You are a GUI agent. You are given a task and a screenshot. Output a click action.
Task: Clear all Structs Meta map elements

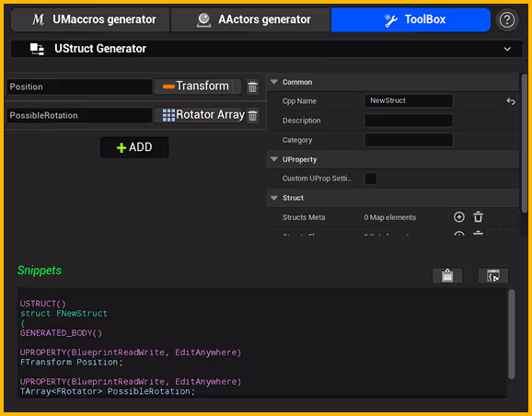[478, 217]
